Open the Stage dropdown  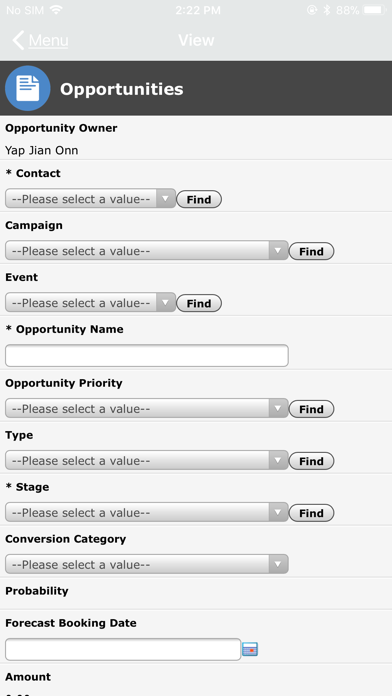(147, 512)
